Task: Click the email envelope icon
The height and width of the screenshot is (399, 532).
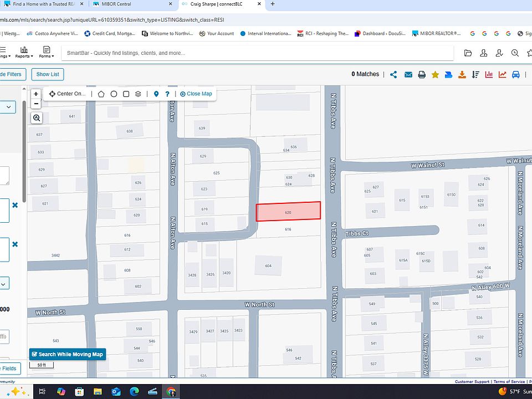Action: pos(408,75)
